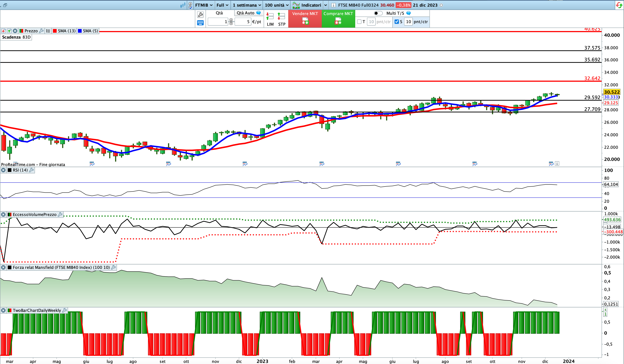Close the price chart panel

pyautogui.click(x=15, y=31)
